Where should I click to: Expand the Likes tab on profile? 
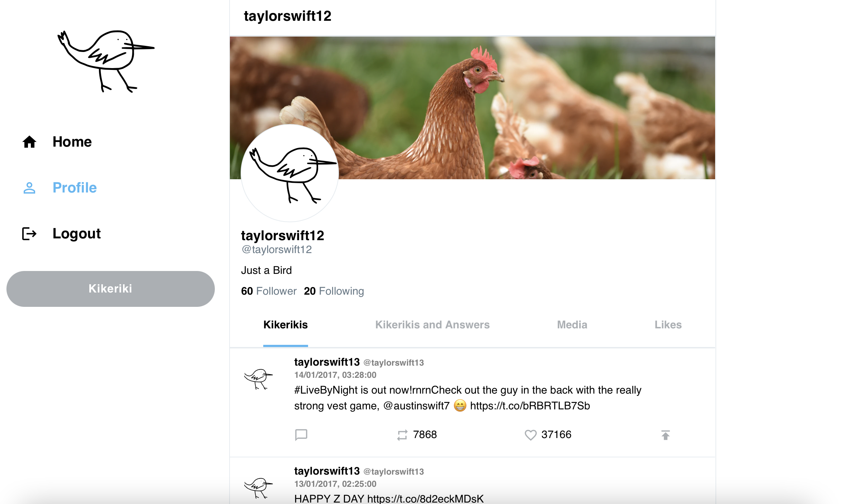click(x=668, y=325)
